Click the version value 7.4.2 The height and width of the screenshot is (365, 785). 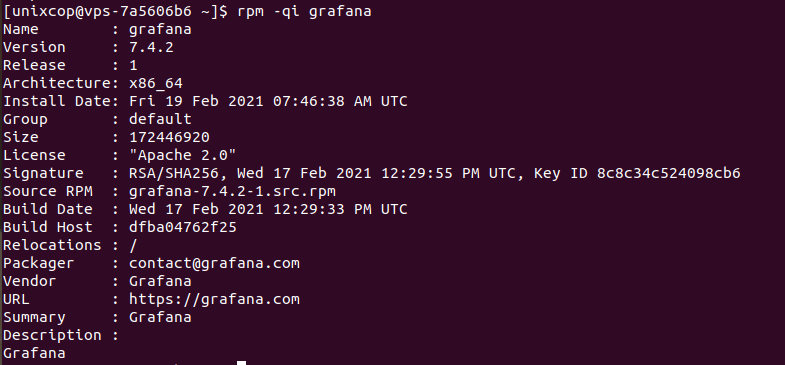(x=151, y=47)
